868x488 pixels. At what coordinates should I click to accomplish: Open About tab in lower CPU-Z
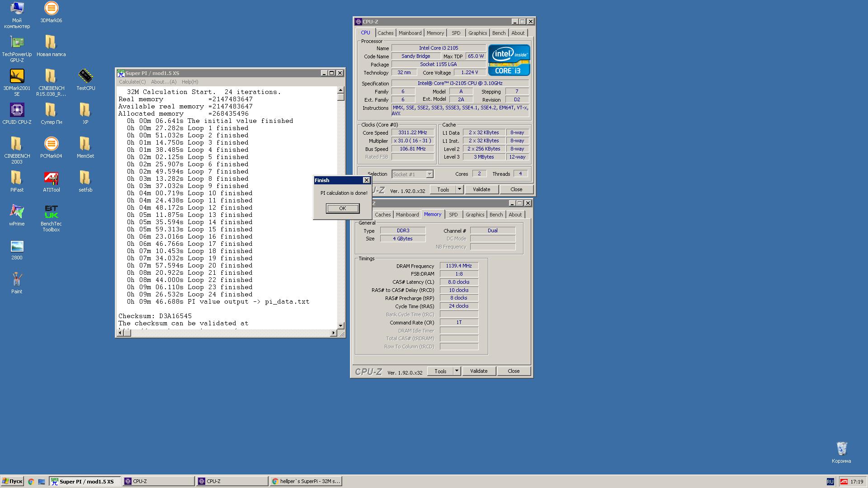tap(515, 215)
